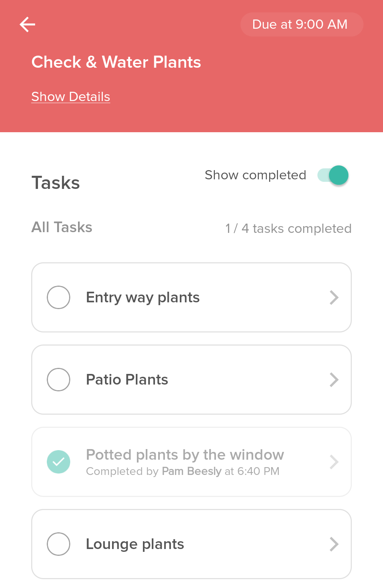Open the Lounge plants task title
Viewport: 383px width, 588px height.
tap(135, 544)
